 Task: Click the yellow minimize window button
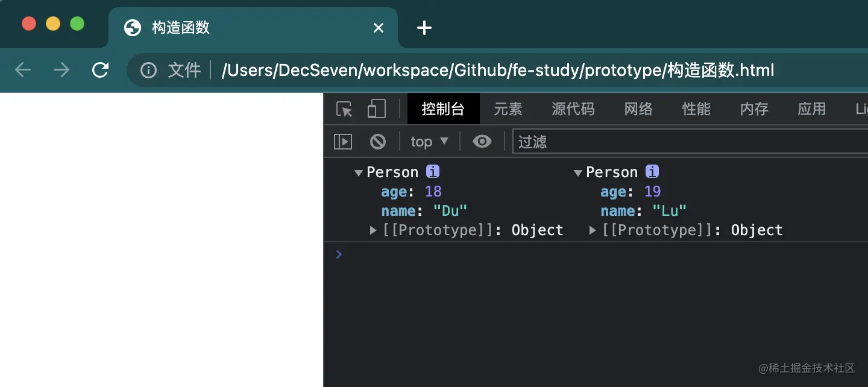pos(53,24)
